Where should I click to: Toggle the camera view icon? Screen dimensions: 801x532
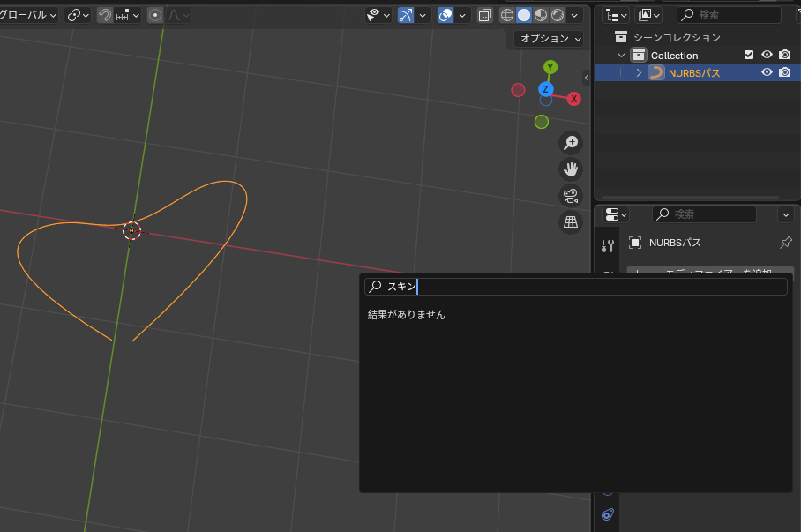pos(571,195)
